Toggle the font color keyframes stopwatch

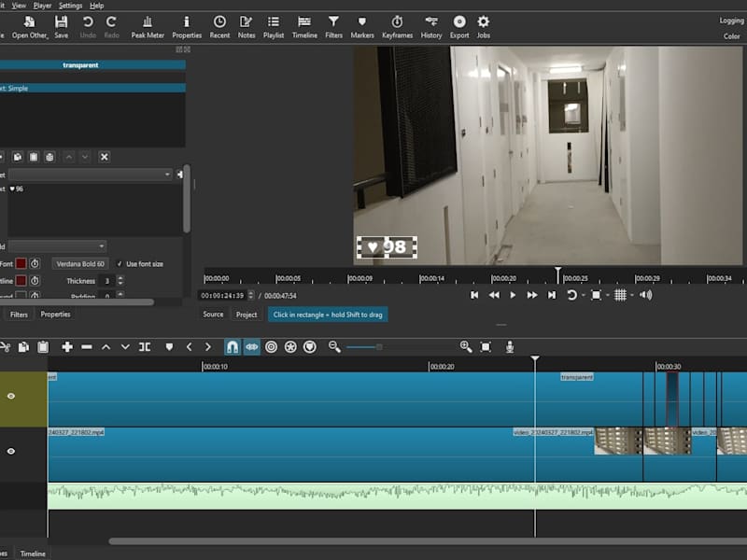coord(35,264)
